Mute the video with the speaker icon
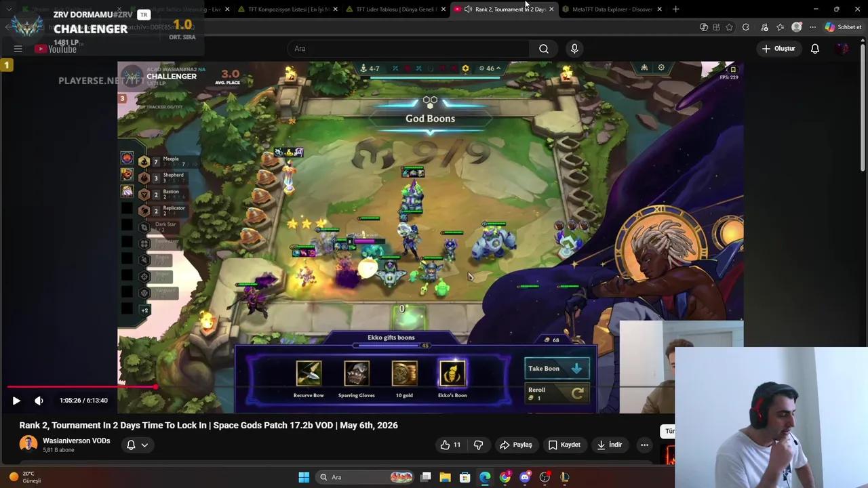The image size is (868, 488). click(x=39, y=401)
